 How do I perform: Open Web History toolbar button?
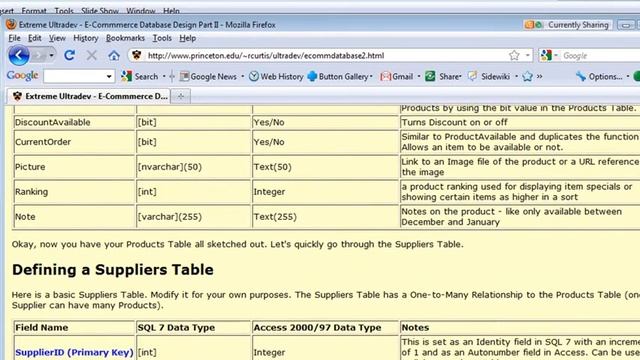tap(276, 76)
